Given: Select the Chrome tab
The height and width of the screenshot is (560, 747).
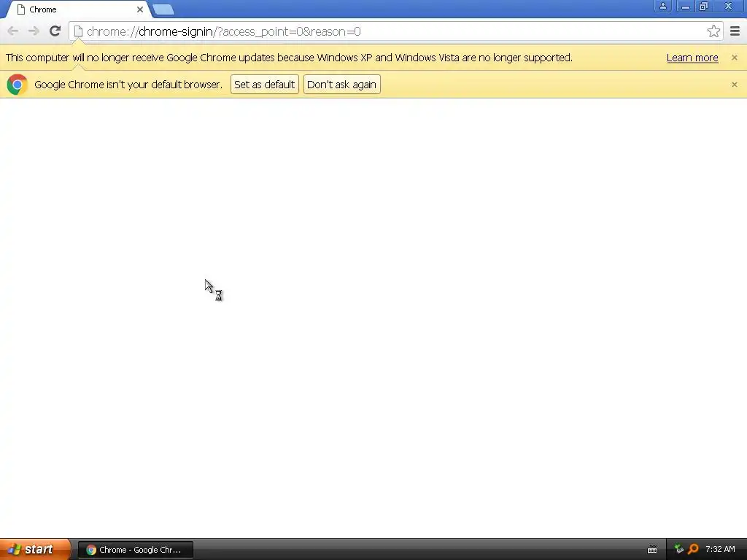Looking at the screenshot, I should 79,9.
